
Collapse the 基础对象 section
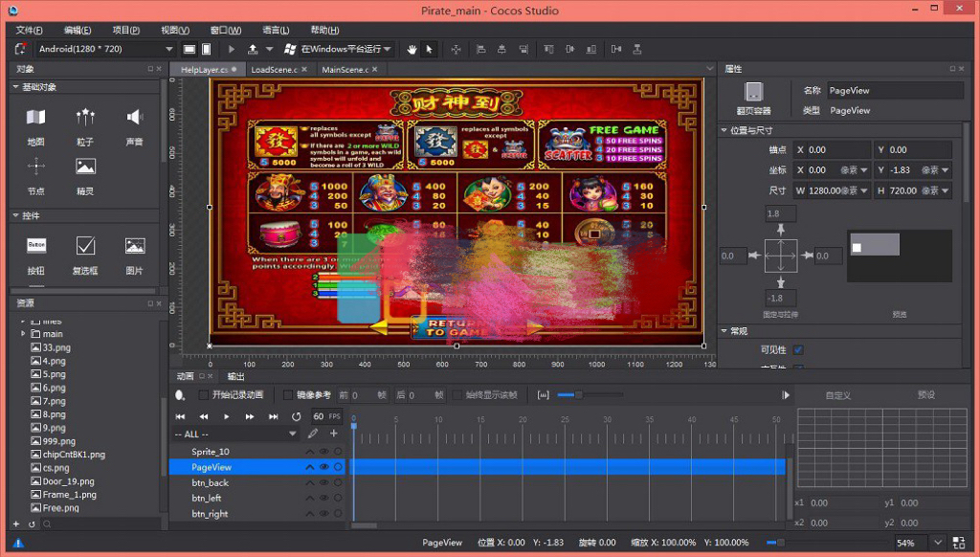pyautogui.click(x=16, y=87)
